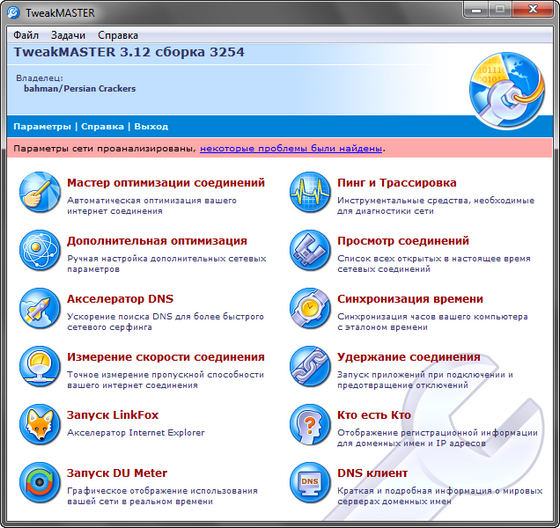Click the rocket icon for Акселератор DNS
Viewport: 560px width, 528px height.
tap(40, 308)
